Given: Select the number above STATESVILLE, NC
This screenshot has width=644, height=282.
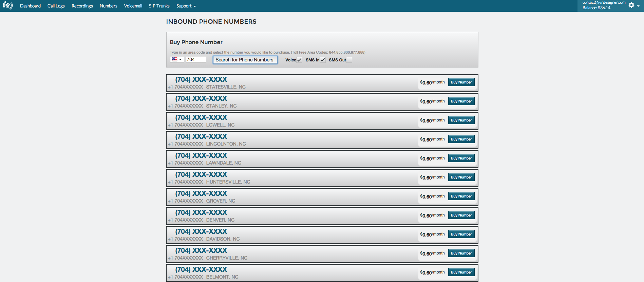Looking at the screenshot, I should 201,79.
